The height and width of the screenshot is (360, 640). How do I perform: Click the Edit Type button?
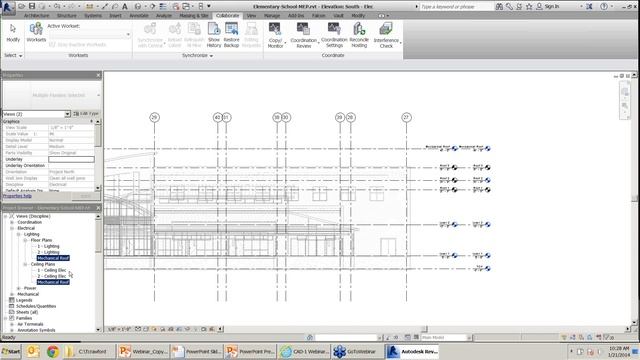(86, 114)
